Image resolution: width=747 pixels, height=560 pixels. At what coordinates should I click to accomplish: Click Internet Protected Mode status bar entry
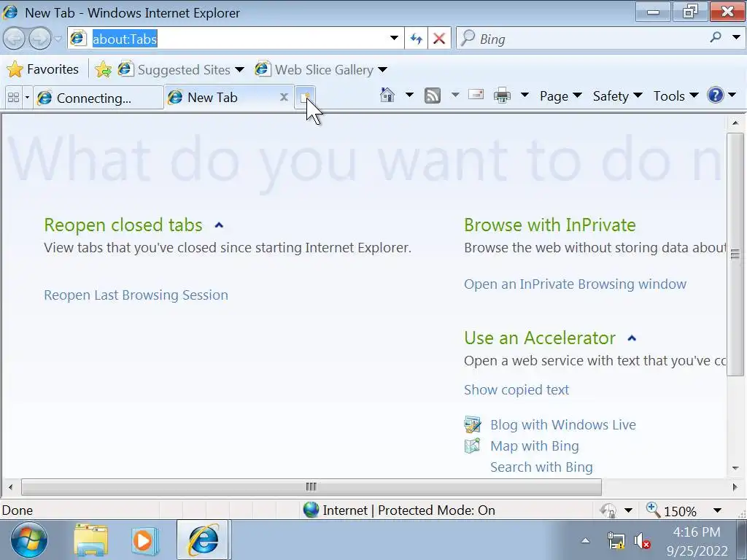pyautogui.click(x=399, y=510)
